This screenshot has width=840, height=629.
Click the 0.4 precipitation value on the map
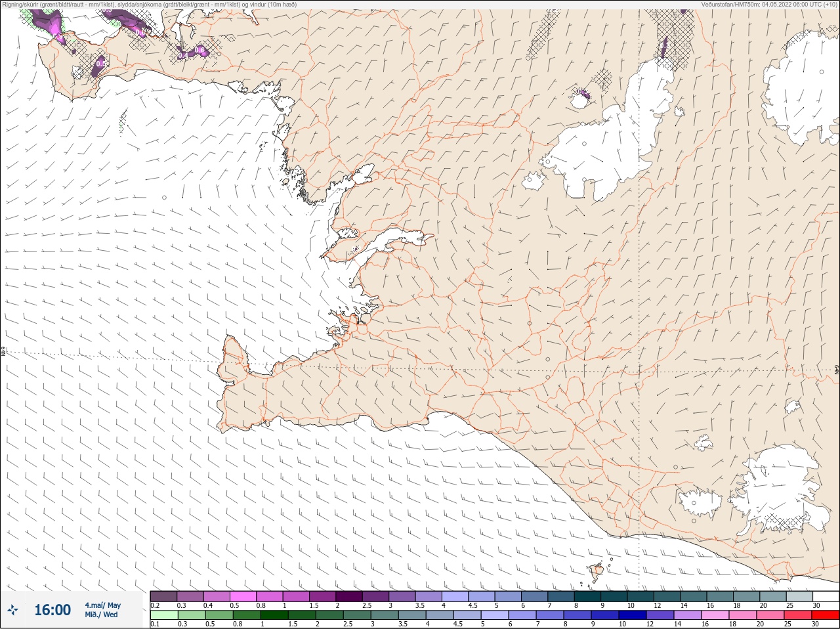183,55
